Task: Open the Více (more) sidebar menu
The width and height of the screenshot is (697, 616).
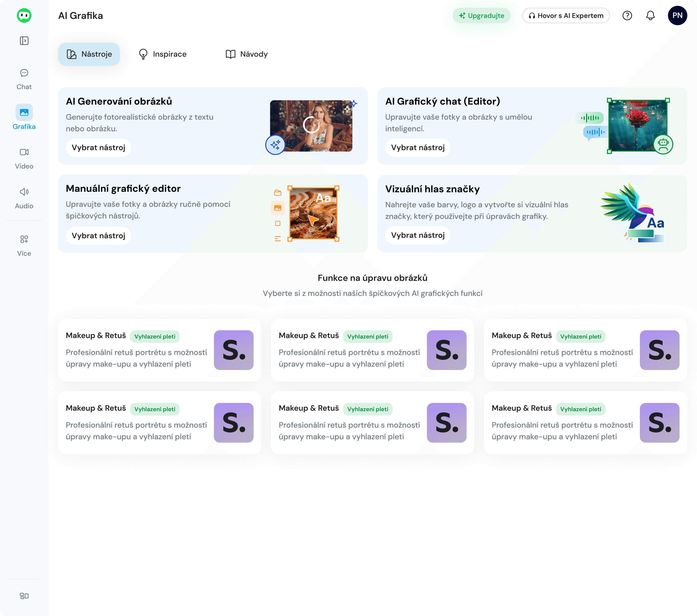Action: (24, 245)
